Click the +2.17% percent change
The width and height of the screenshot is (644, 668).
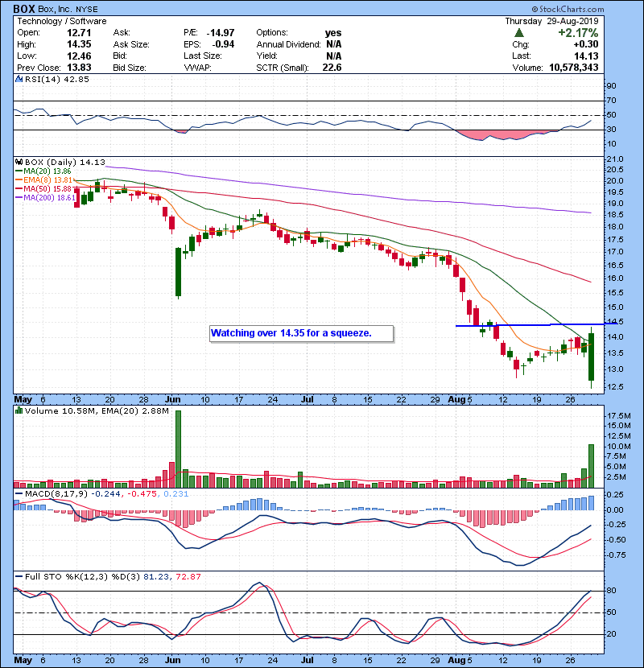click(578, 33)
